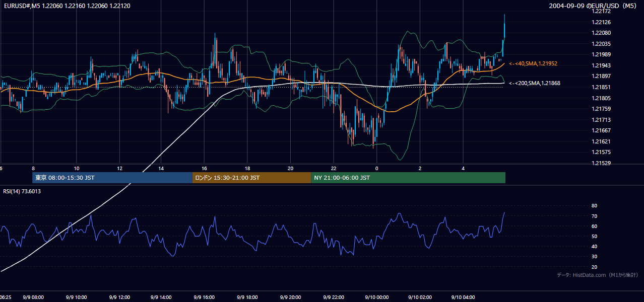Click the 9/9 12:00 bottom time label
The image size is (644, 302).
click(119, 297)
